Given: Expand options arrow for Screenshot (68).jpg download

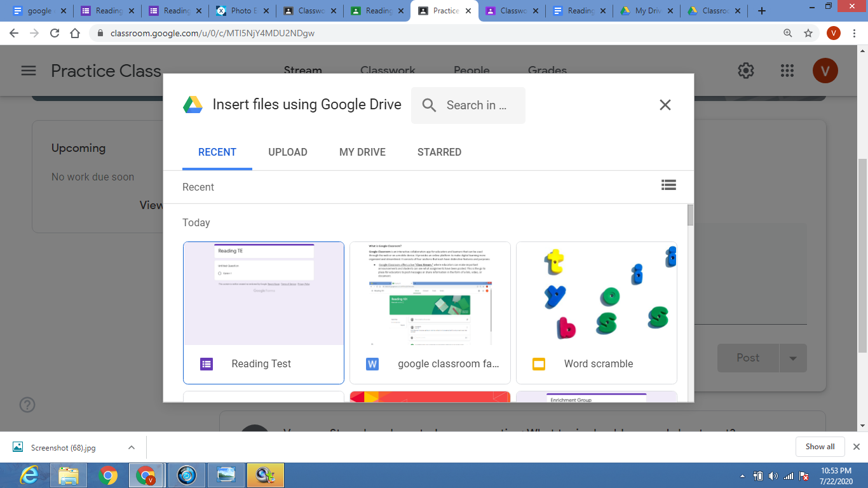Looking at the screenshot, I should 132,447.
